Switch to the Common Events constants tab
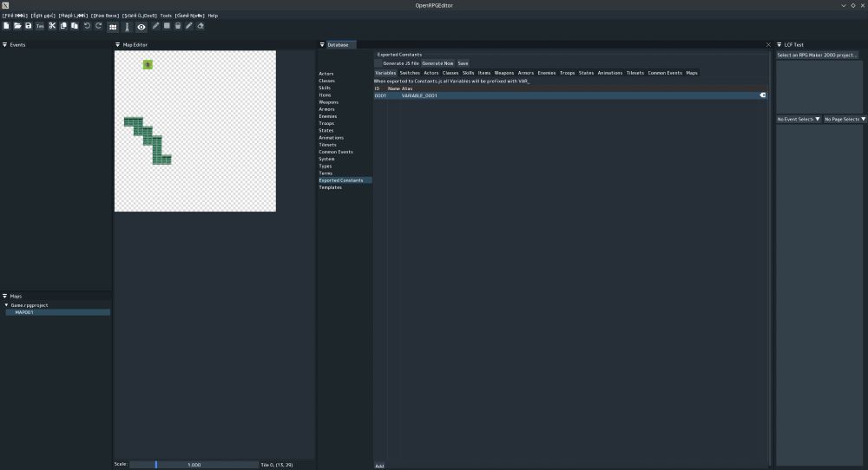The image size is (868, 470). (x=665, y=73)
